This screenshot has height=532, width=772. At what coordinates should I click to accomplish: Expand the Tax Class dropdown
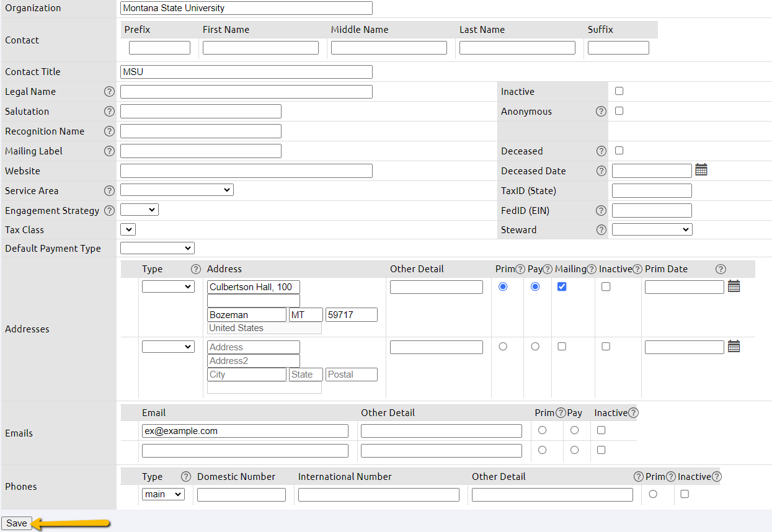pos(128,229)
